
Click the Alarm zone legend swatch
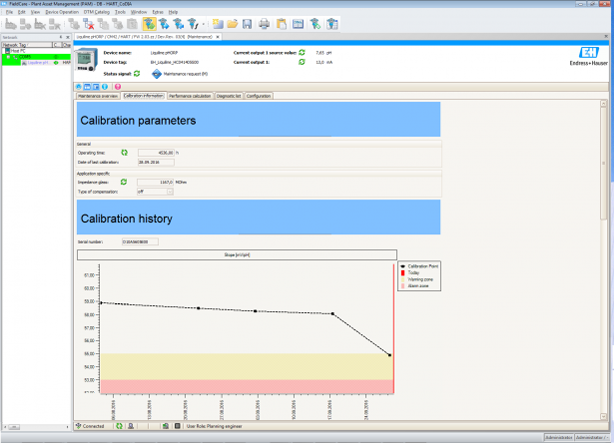click(x=403, y=286)
